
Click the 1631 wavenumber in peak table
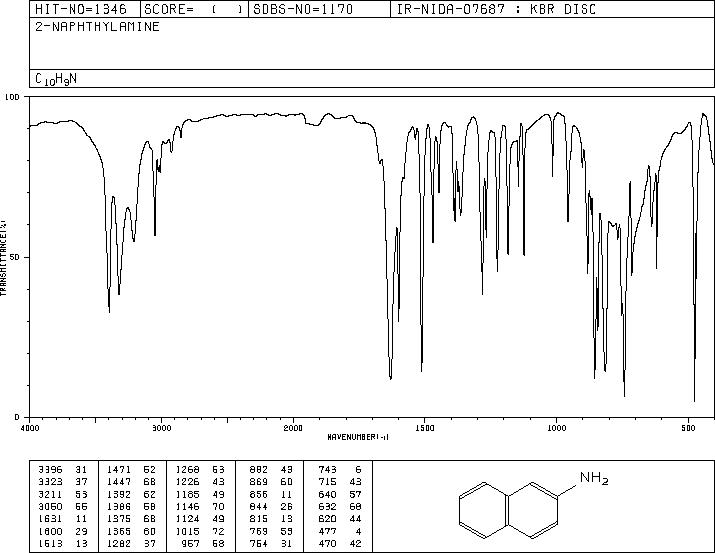[x=50, y=519]
